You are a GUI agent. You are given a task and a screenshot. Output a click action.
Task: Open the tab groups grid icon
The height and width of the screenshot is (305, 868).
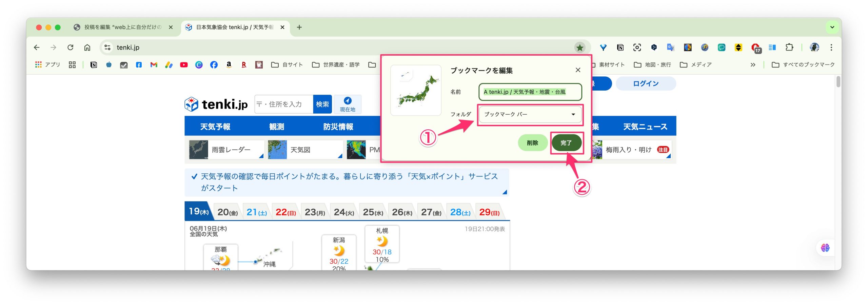pyautogui.click(x=72, y=64)
